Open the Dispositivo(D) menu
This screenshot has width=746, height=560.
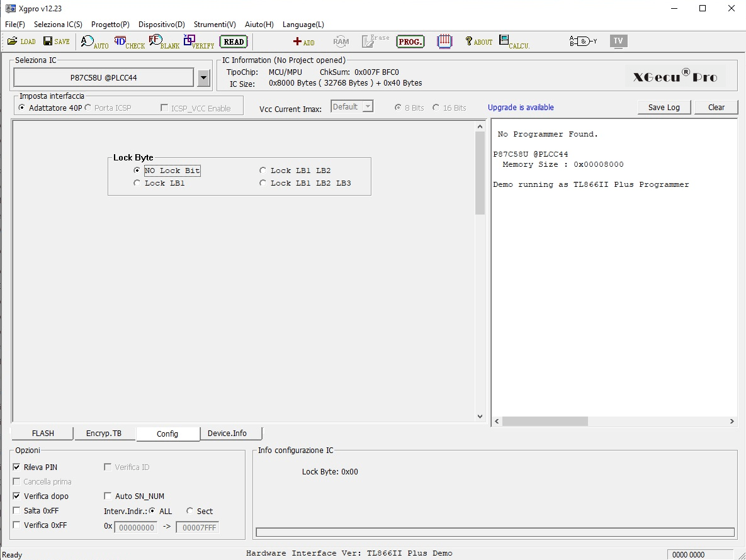(162, 25)
